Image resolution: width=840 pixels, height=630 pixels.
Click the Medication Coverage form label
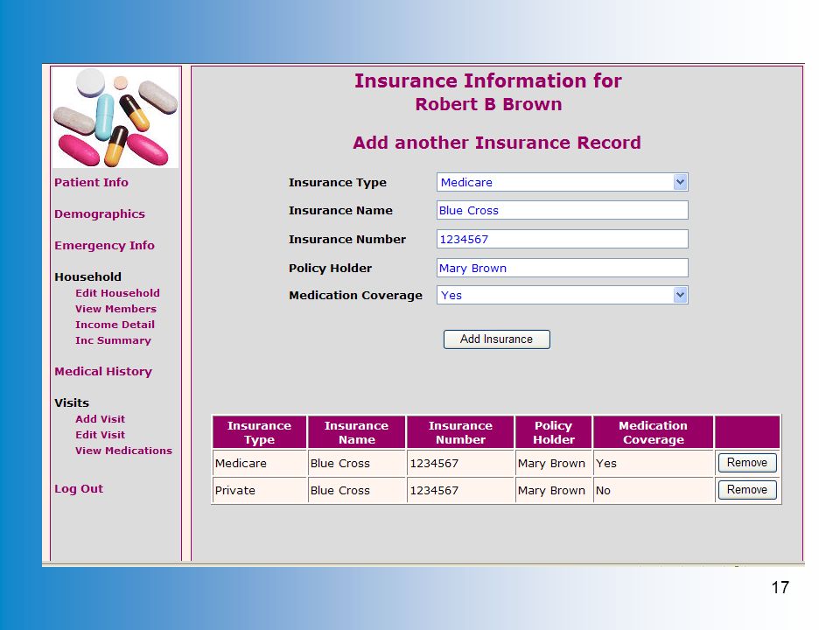click(x=356, y=295)
